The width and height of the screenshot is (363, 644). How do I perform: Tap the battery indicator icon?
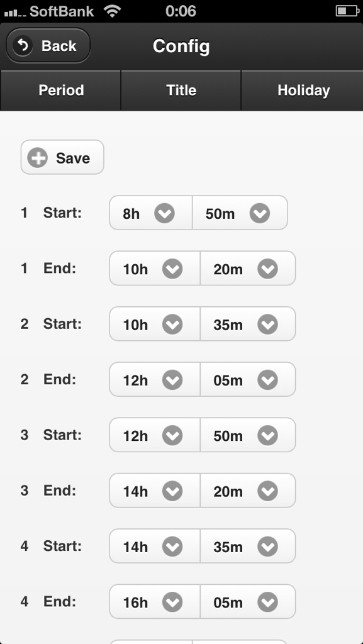(347, 11)
